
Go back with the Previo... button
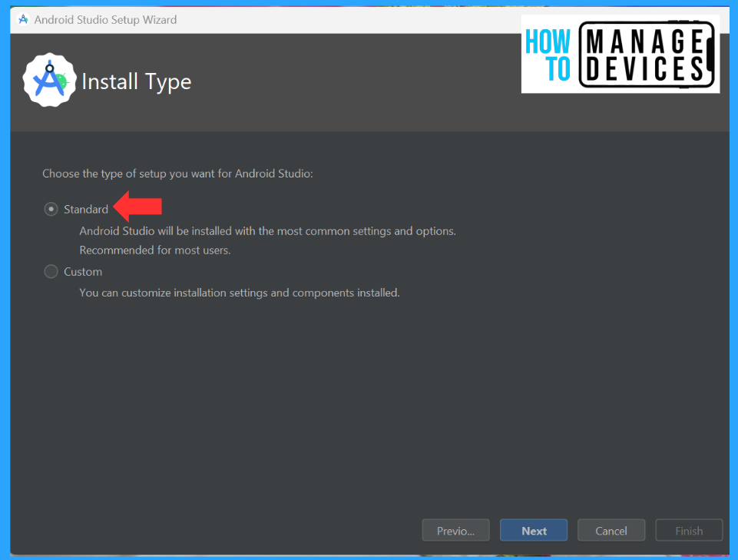click(455, 530)
